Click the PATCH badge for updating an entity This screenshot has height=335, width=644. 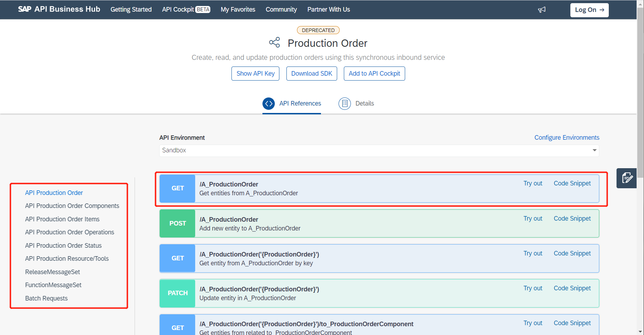tap(177, 293)
